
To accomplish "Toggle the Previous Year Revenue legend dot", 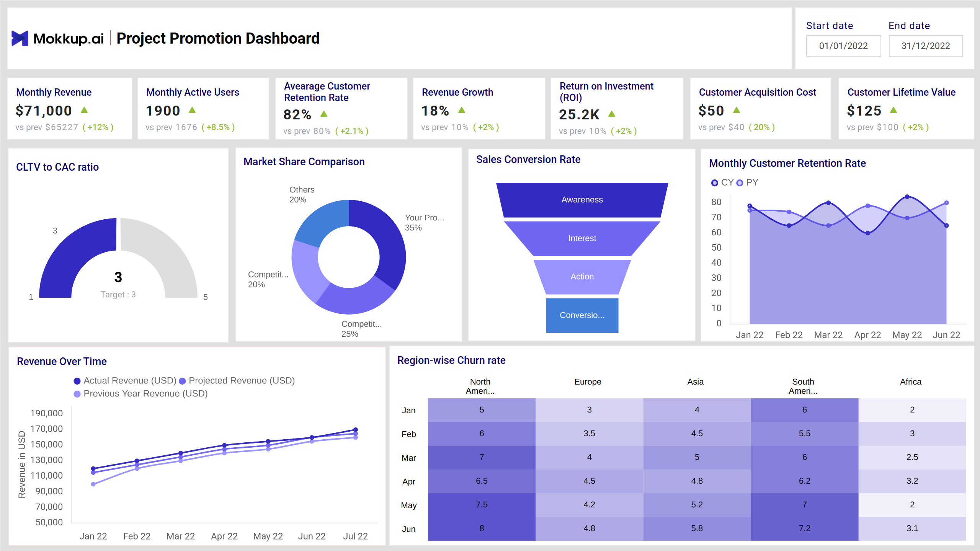I will point(77,394).
